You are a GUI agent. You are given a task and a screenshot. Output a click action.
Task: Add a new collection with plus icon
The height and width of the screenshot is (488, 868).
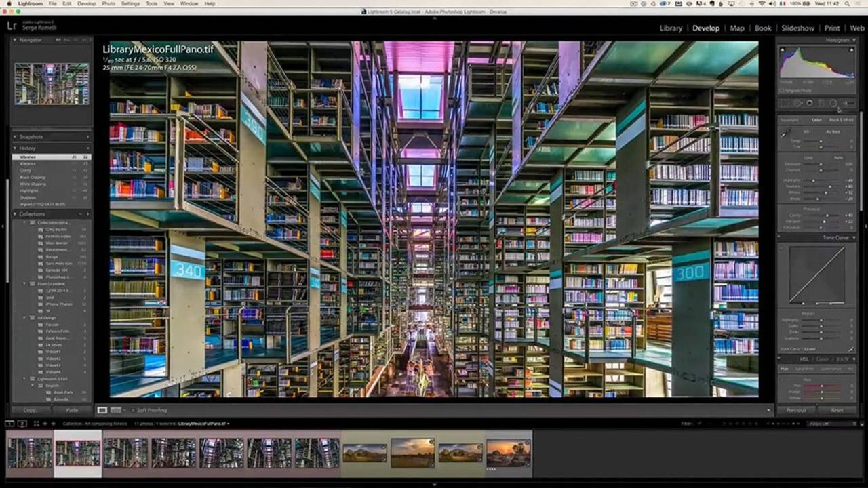pos(87,214)
